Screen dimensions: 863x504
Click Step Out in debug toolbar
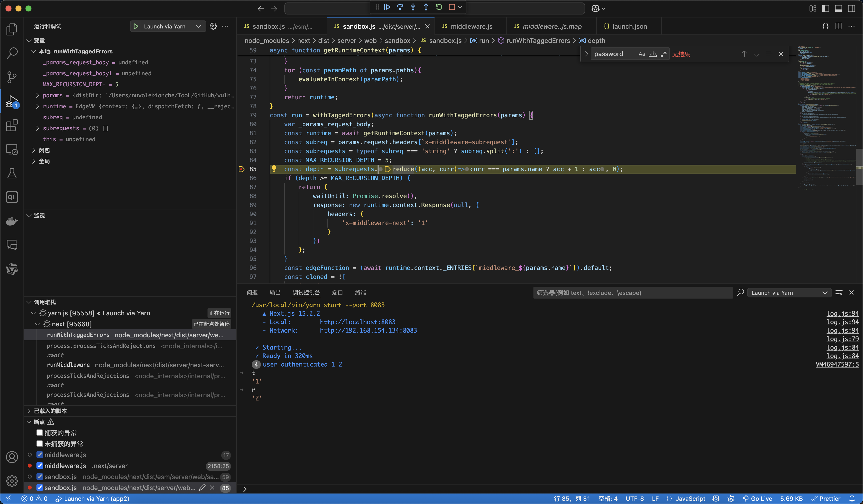[x=426, y=7]
